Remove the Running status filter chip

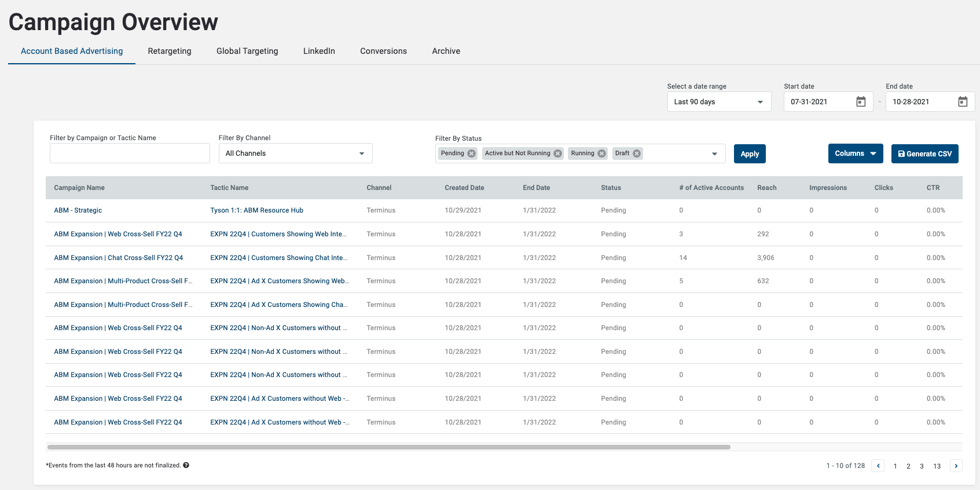click(x=601, y=153)
